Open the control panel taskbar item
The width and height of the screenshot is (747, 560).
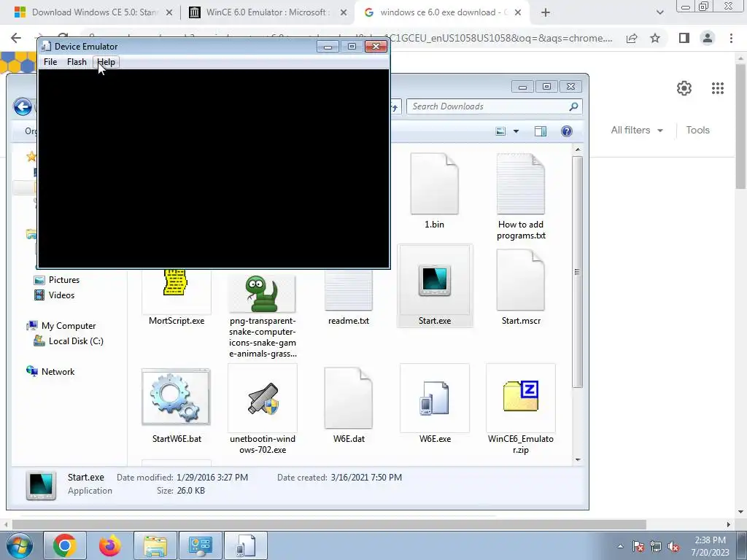pyautogui.click(x=200, y=545)
